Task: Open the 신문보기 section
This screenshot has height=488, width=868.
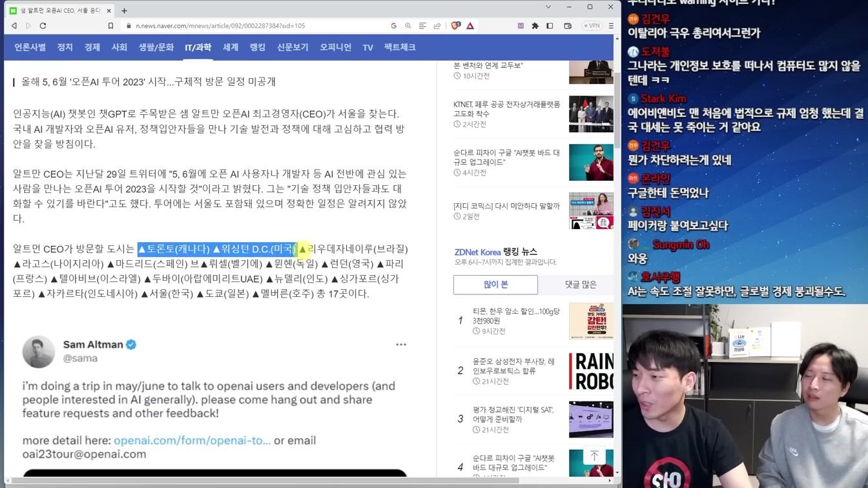Action: (x=293, y=47)
